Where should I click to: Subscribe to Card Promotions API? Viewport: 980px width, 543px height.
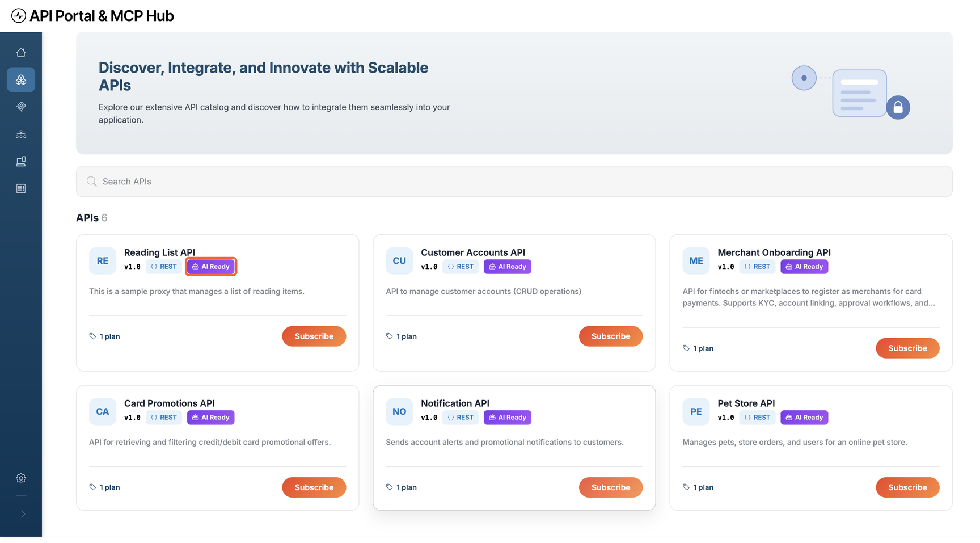click(x=314, y=487)
